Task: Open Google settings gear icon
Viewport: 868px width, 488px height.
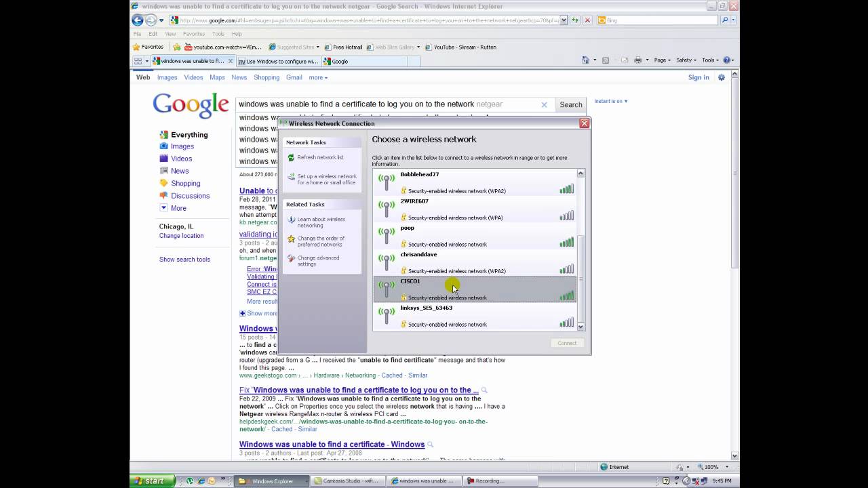Action: pos(722,77)
